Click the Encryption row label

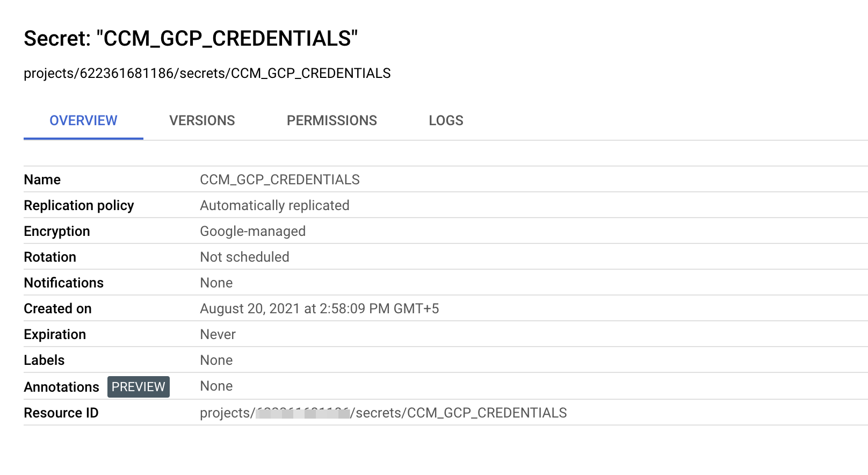pyautogui.click(x=57, y=231)
